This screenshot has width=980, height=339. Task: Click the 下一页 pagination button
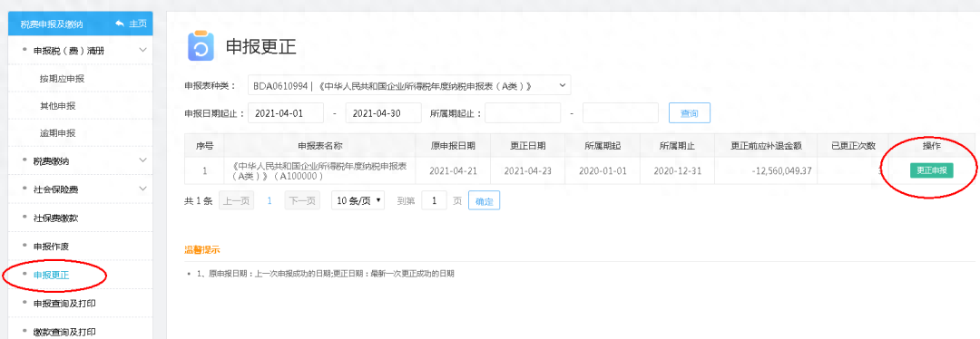point(302,201)
